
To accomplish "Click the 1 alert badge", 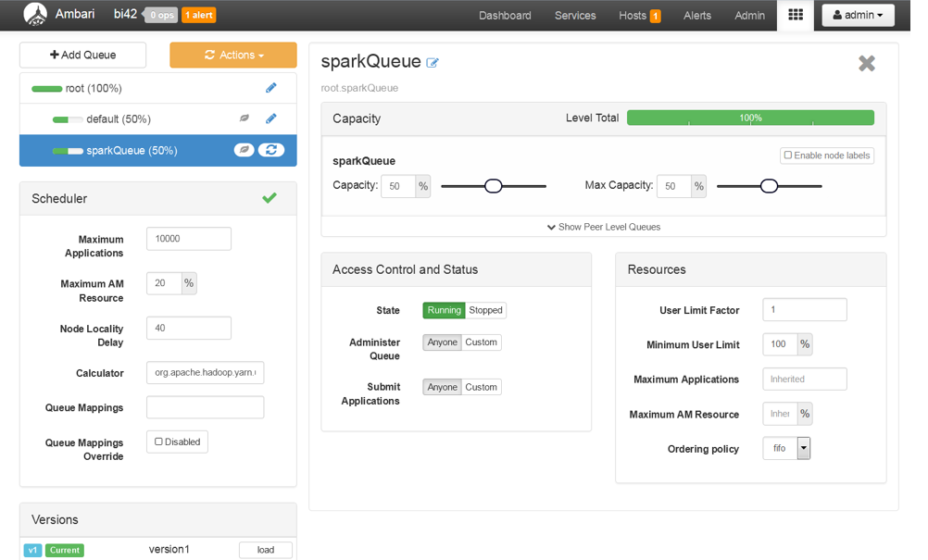I will [x=199, y=15].
